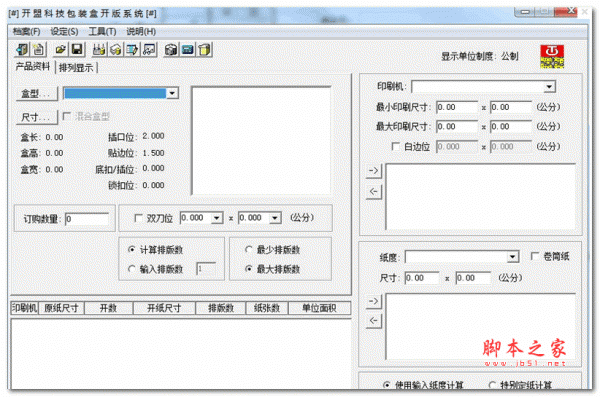Screen dimensions: 600x397
Task: Click the print preview glasses icon
Action: [149, 49]
